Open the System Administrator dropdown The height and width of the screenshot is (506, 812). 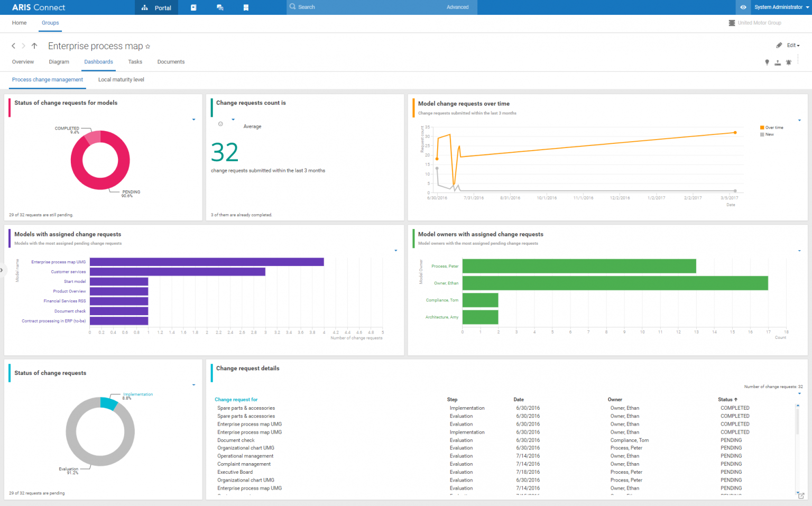781,7
